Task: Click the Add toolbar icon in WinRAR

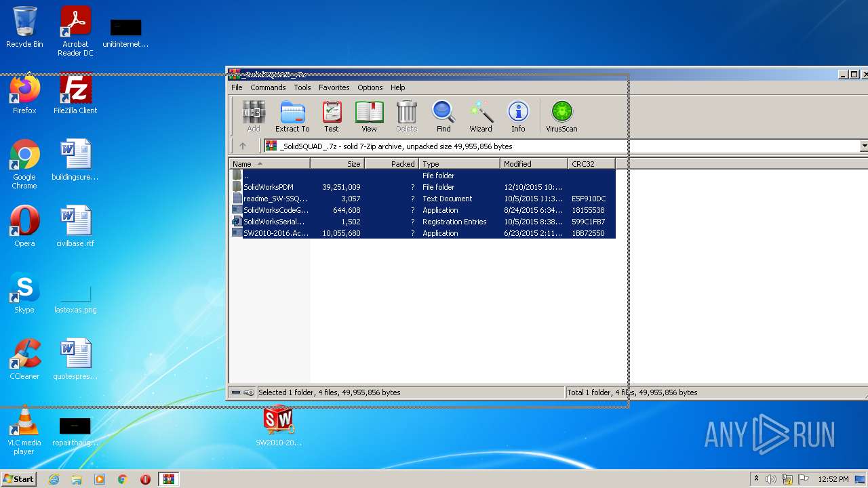Action: [x=254, y=117]
